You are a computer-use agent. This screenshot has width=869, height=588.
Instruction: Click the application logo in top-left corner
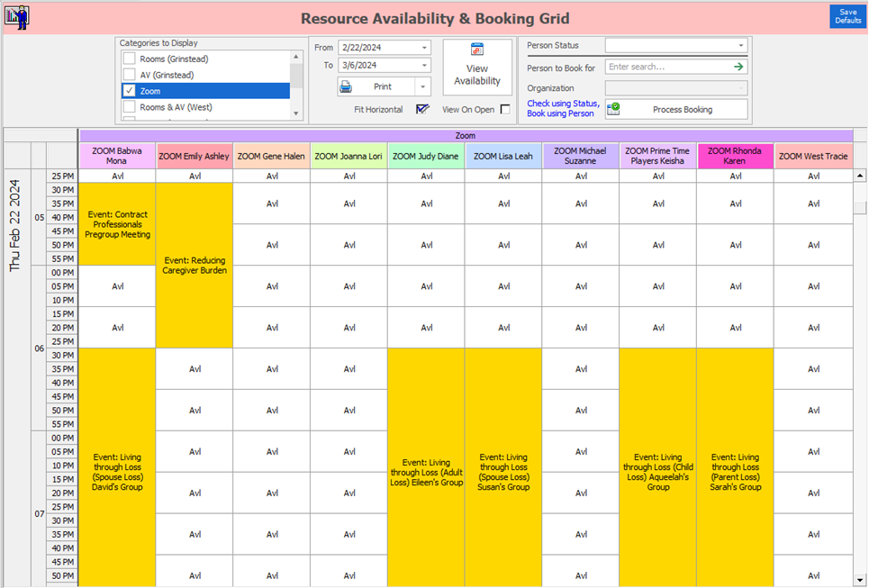[x=18, y=16]
